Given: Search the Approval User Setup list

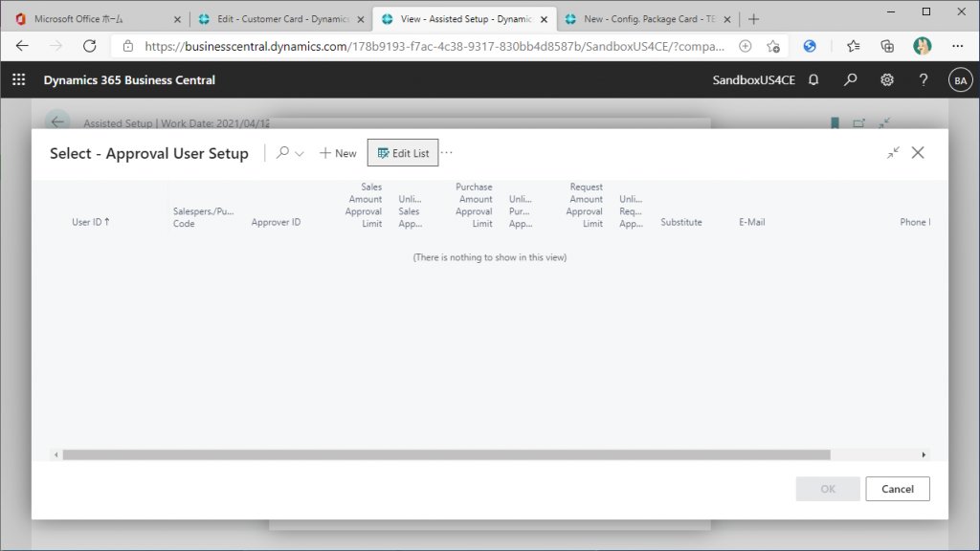Looking at the screenshot, I should 282,152.
